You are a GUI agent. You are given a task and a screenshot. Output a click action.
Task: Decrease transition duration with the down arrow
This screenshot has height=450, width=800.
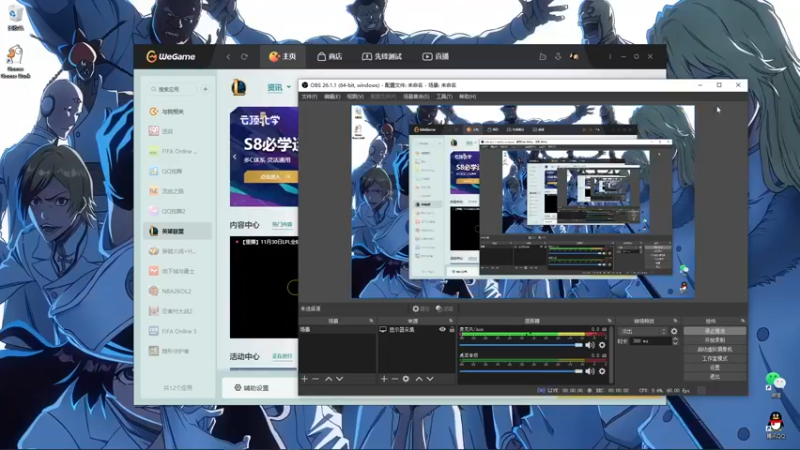click(675, 343)
